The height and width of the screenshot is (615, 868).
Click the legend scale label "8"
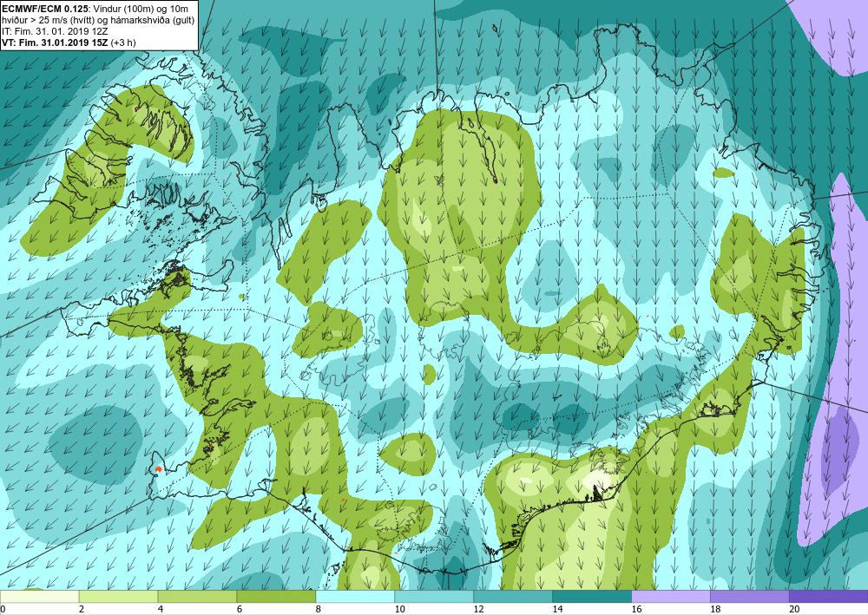[x=319, y=609]
